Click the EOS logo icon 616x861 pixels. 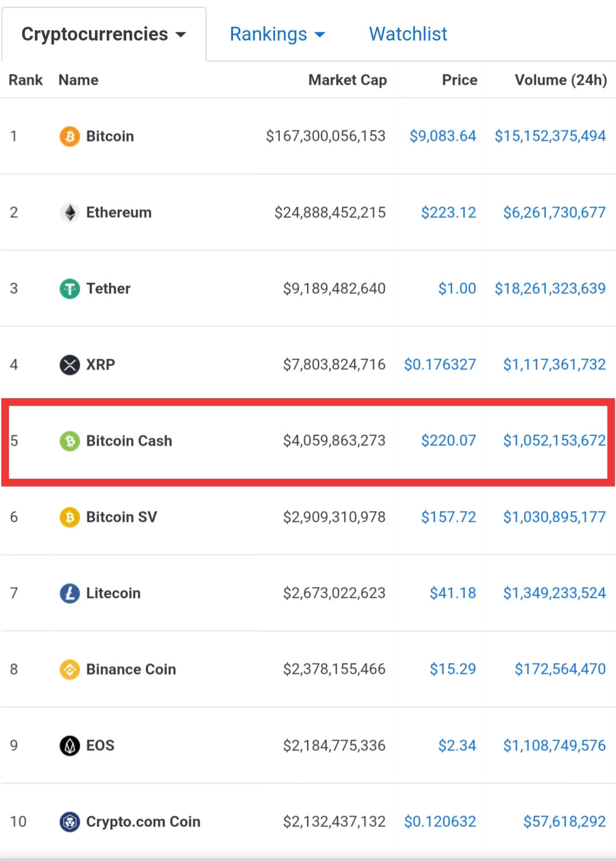click(x=70, y=746)
